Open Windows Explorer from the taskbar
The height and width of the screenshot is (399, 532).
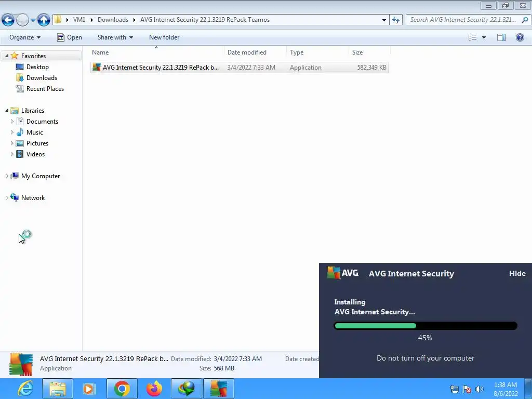tap(58, 389)
